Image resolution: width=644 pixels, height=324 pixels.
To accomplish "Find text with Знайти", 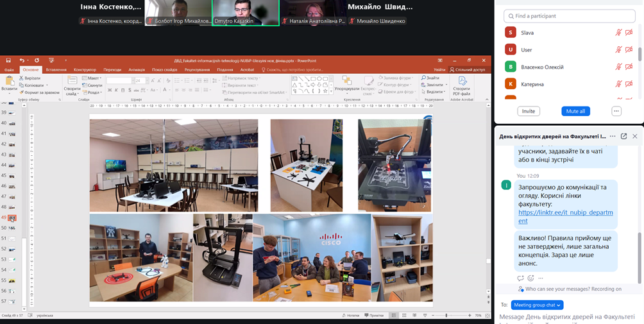I will point(430,78).
